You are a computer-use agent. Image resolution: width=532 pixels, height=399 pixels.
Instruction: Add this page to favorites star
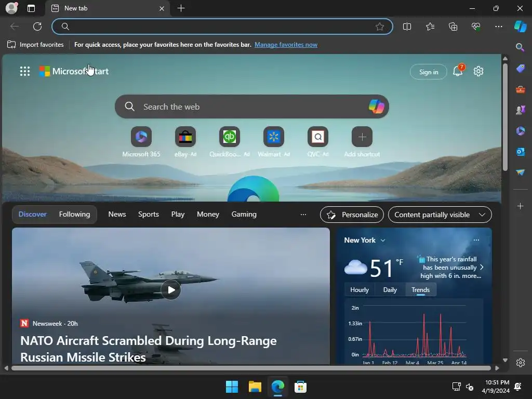pyautogui.click(x=380, y=26)
